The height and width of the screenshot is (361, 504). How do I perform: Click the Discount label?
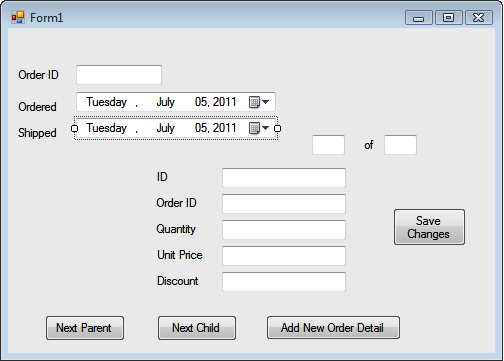[x=178, y=281]
